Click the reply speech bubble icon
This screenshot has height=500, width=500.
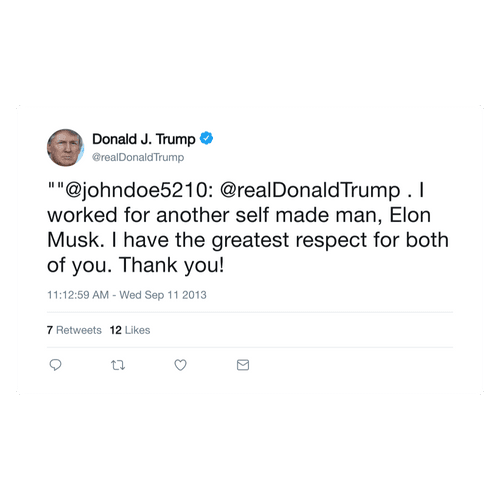[x=55, y=365]
